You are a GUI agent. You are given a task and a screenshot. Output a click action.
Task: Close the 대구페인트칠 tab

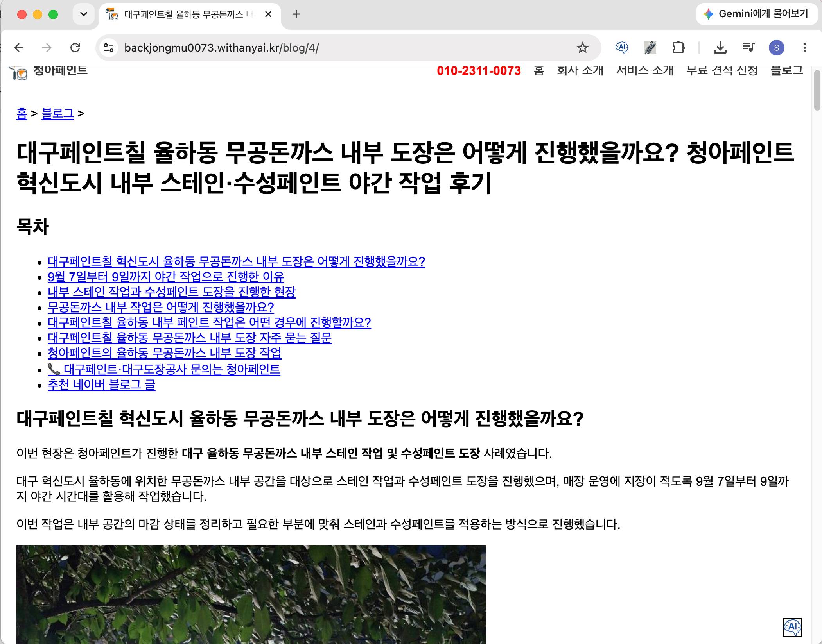pyautogui.click(x=268, y=14)
